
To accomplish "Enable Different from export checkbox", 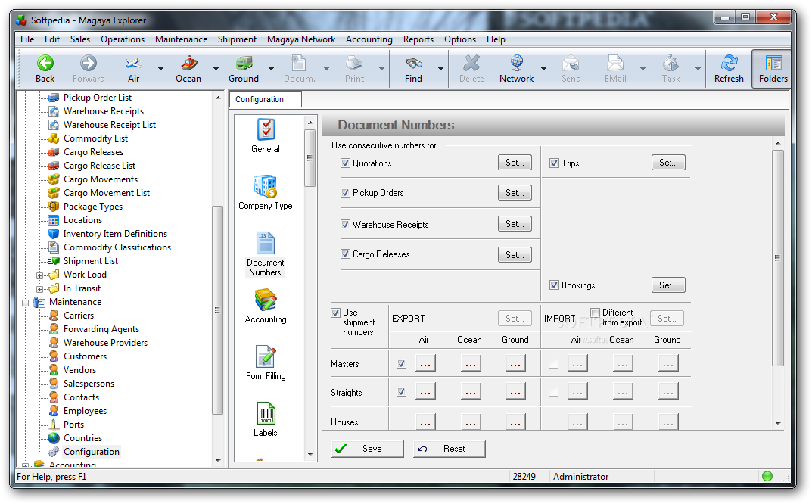I will [x=596, y=313].
